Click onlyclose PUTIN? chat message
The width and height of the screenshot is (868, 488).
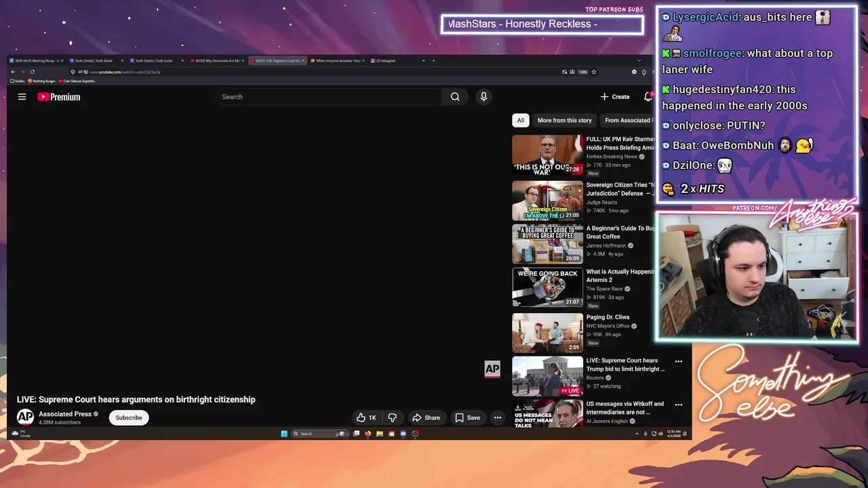[x=713, y=125]
